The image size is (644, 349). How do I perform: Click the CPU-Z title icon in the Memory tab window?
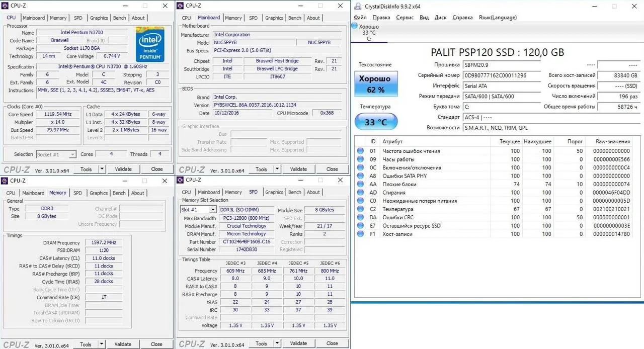(5, 181)
